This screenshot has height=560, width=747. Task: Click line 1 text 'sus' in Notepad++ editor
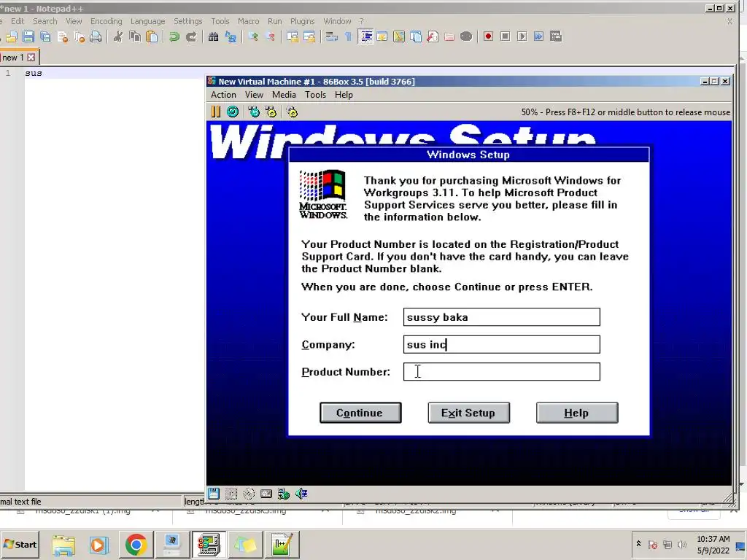(34, 74)
